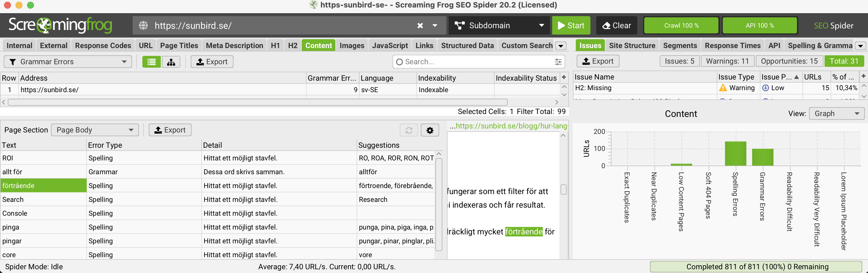Filter by Opportunities: 15
868x273 pixels.
[789, 61]
